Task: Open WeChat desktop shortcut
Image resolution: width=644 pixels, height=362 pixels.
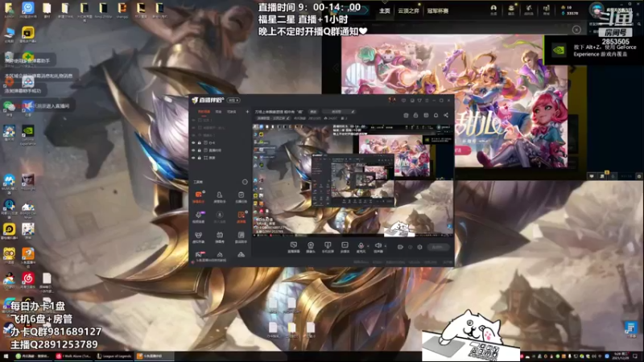Action: tap(8, 108)
